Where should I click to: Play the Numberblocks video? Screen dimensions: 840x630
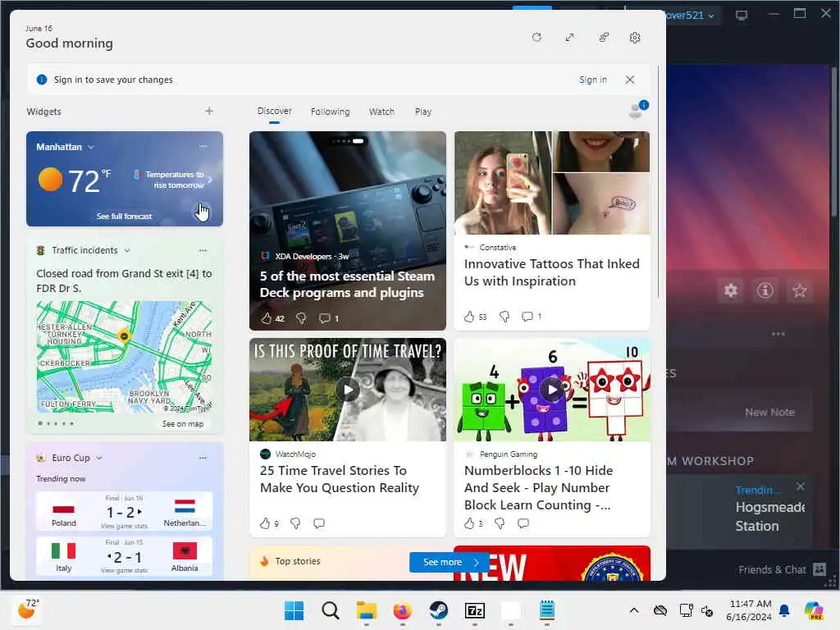click(552, 390)
